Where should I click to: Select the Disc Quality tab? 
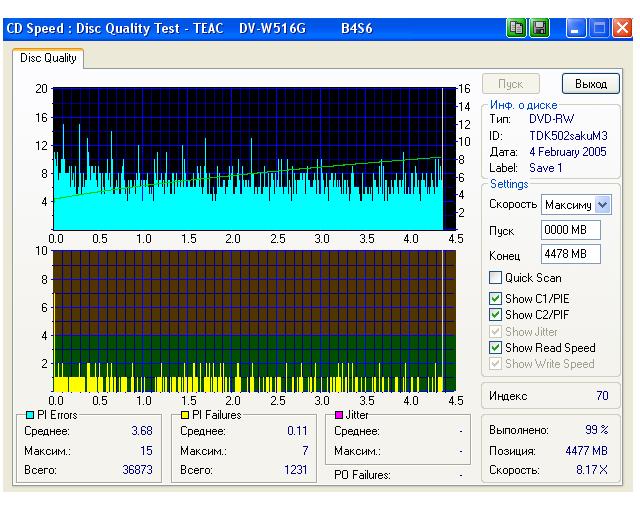click(48, 59)
